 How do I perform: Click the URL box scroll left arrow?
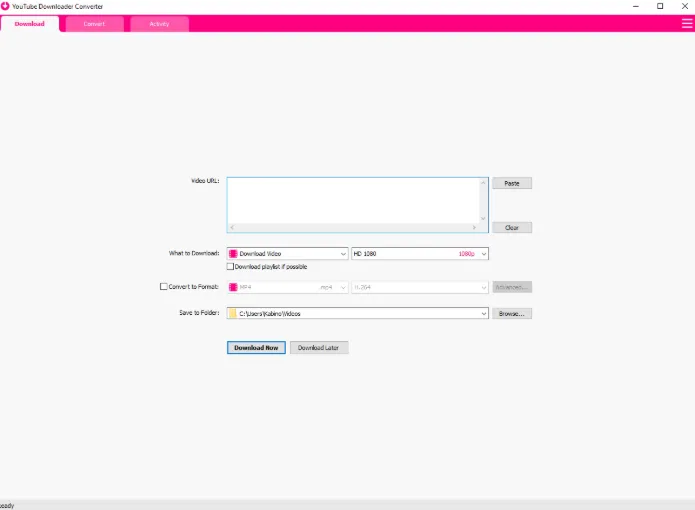pos(232,227)
